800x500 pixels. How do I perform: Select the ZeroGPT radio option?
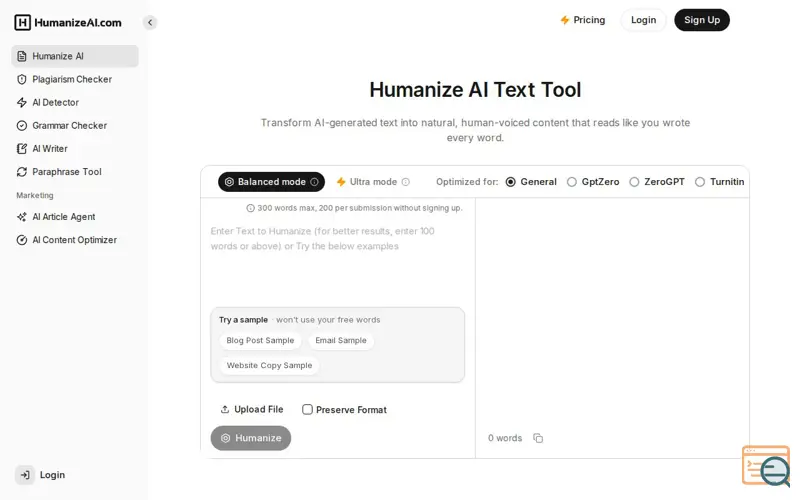coord(634,182)
